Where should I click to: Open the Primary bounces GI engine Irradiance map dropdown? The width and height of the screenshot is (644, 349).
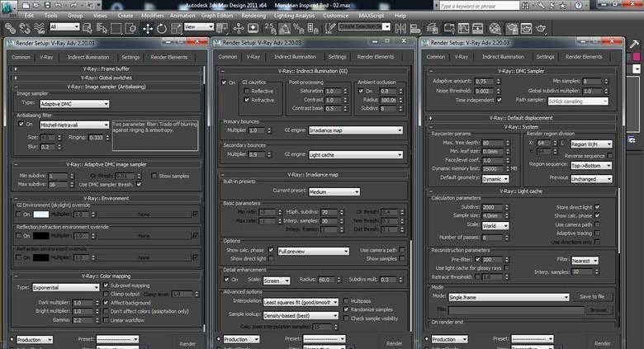click(x=356, y=130)
